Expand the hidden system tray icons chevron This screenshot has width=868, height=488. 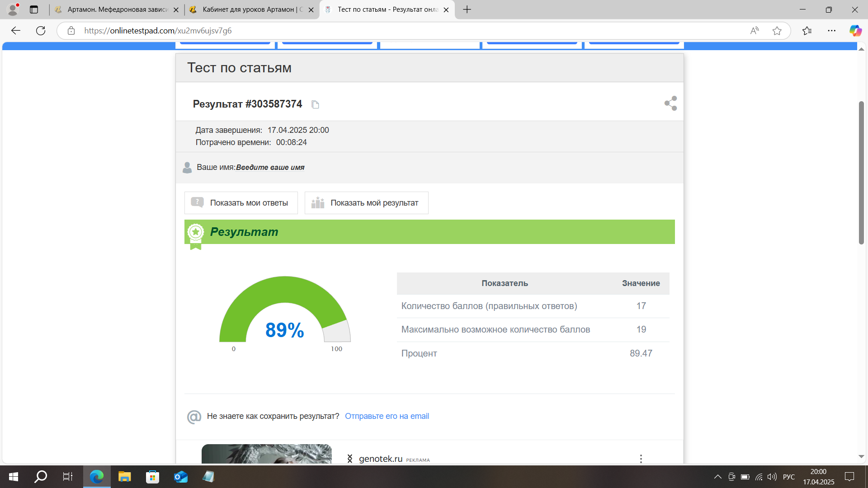[717, 477]
